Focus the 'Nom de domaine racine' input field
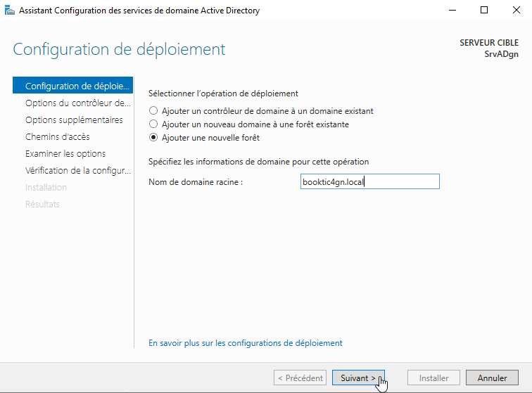532x393 pixels. coord(370,181)
